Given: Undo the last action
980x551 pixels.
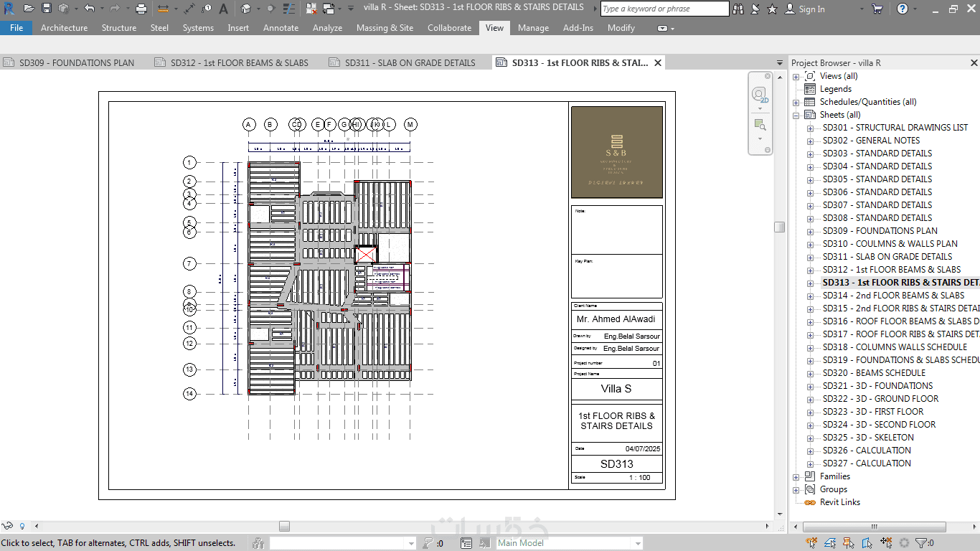Looking at the screenshot, I should [89, 9].
